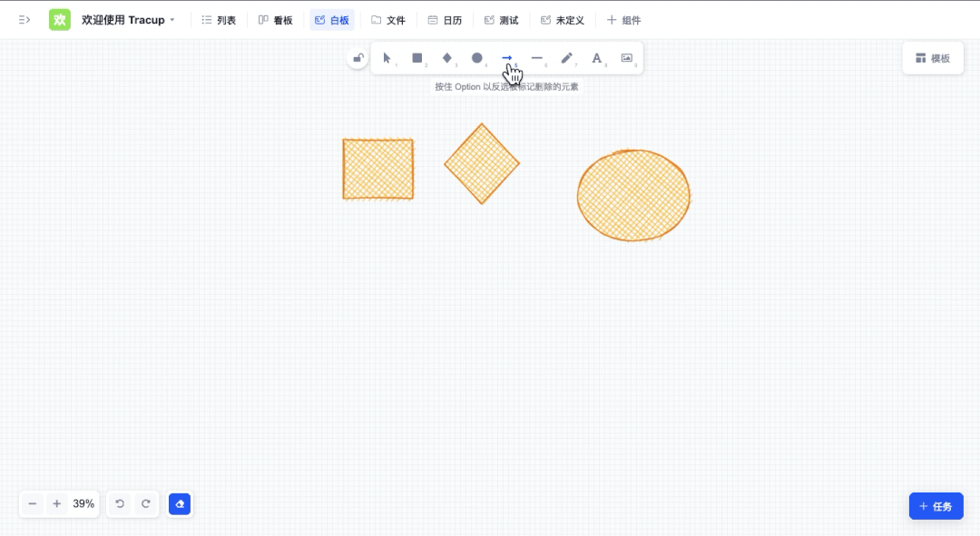The width and height of the screenshot is (980, 536).
Task: Select the Pencil freehand draw tool
Action: (567, 58)
